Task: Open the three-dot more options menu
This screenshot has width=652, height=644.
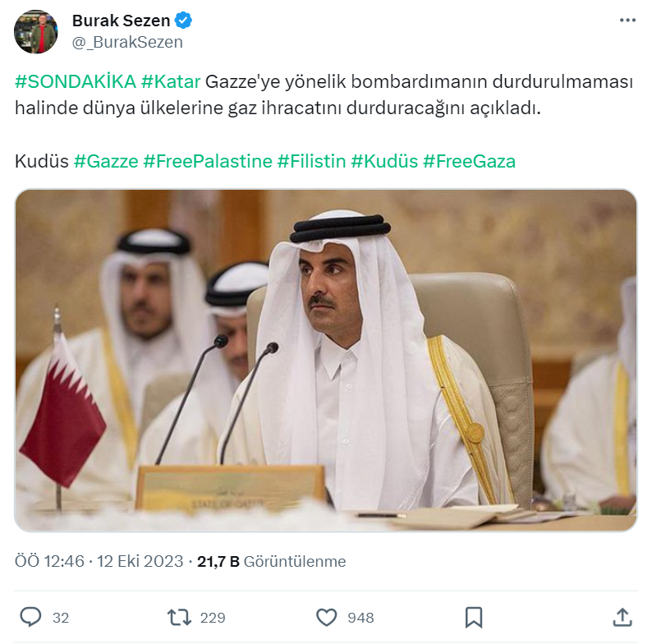Action: pos(627,20)
